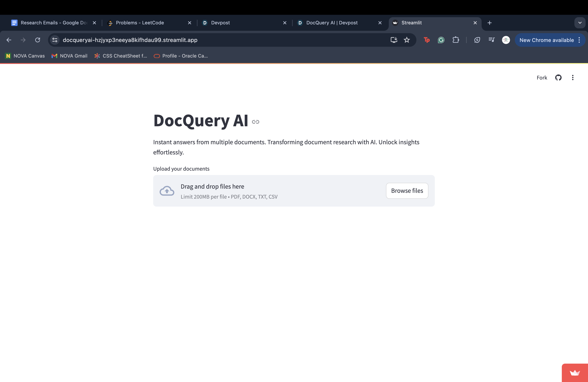View site information icon in address bar
Viewport: 588px width, 382px height.
pyautogui.click(x=55, y=40)
